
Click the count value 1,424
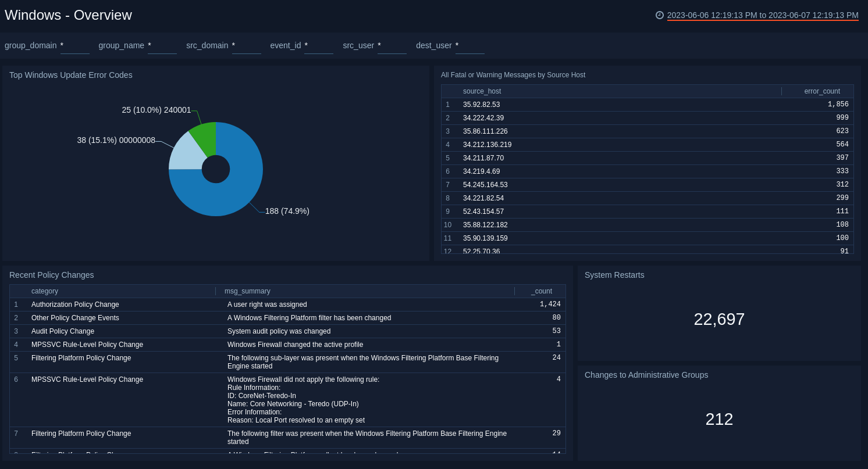coord(550,305)
